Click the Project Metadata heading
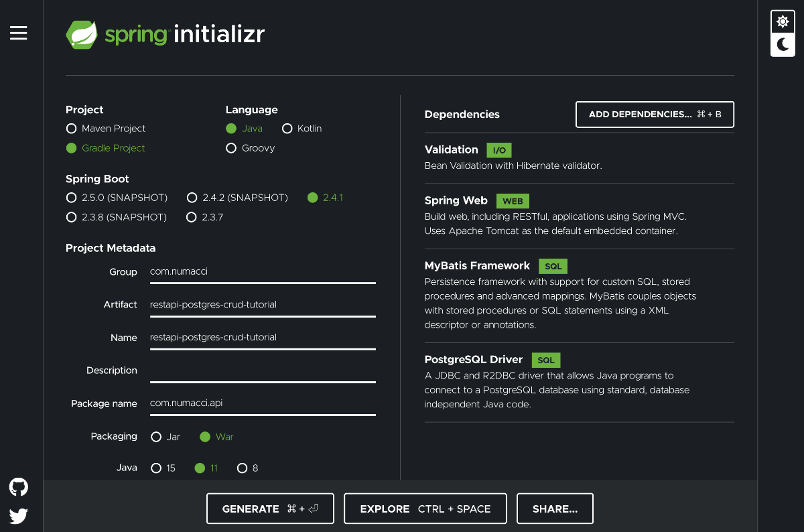Viewport: 804px width, 532px height. 111,248
